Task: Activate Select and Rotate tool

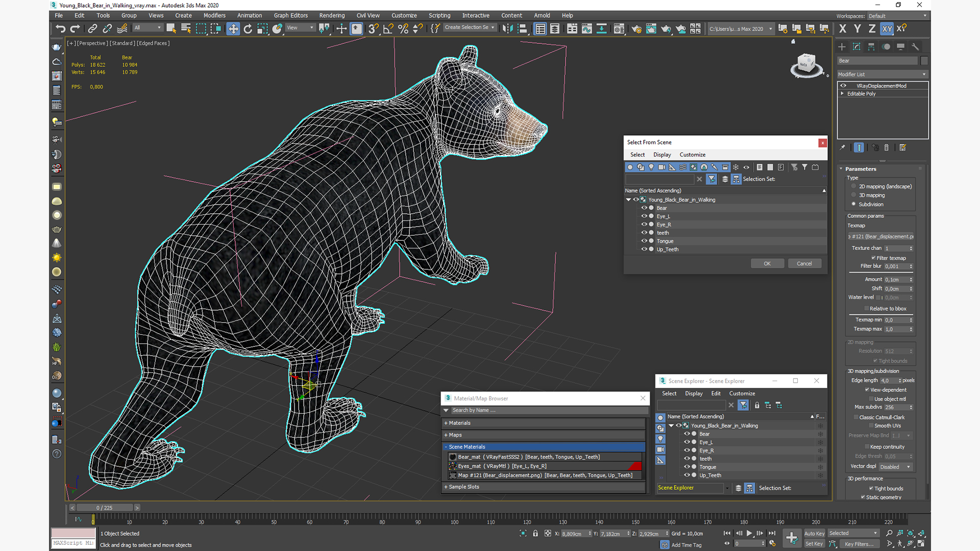Action: tap(248, 29)
